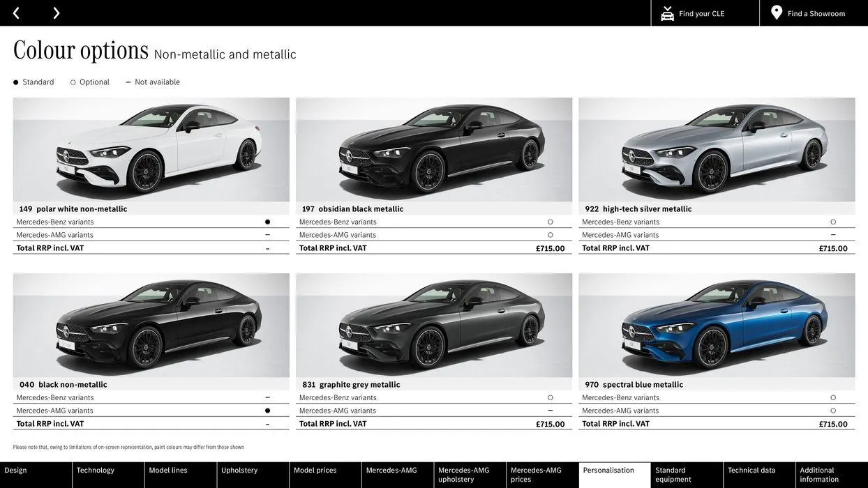Screen dimensions: 868x488
Task: Select polar white car image
Action: (x=151, y=149)
